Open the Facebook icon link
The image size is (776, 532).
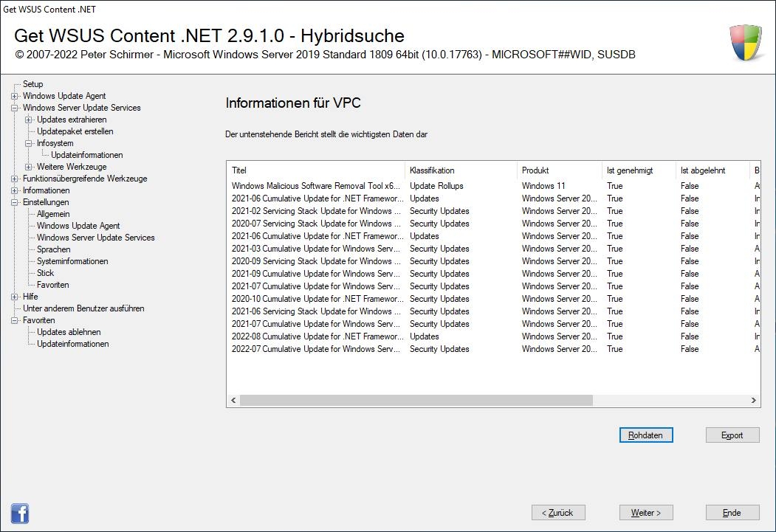(x=20, y=514)
